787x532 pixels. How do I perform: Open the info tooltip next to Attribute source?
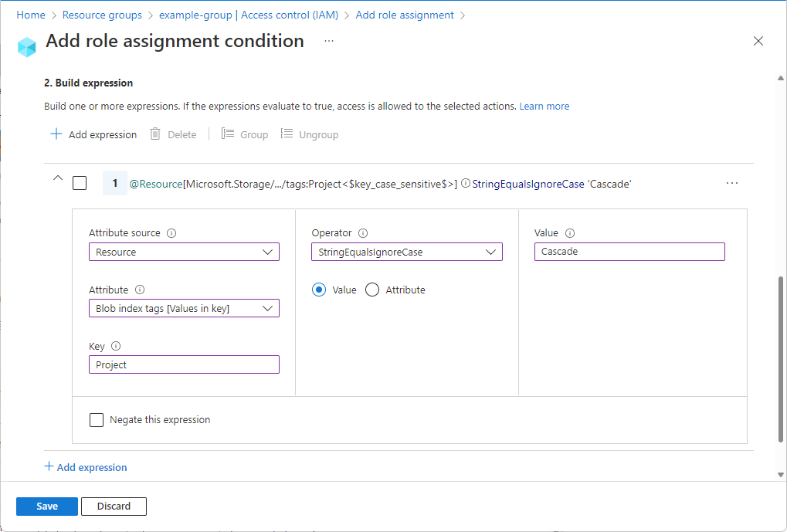pos(171,232)
